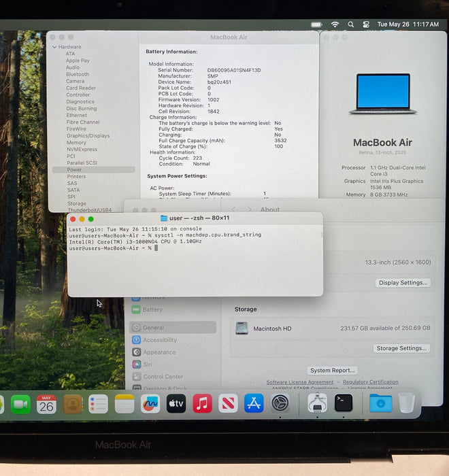Click battery serial number D860095A01SN4F13D
Image resolution: width=449 pixels, height=476 pixels.
coord(234,70)
